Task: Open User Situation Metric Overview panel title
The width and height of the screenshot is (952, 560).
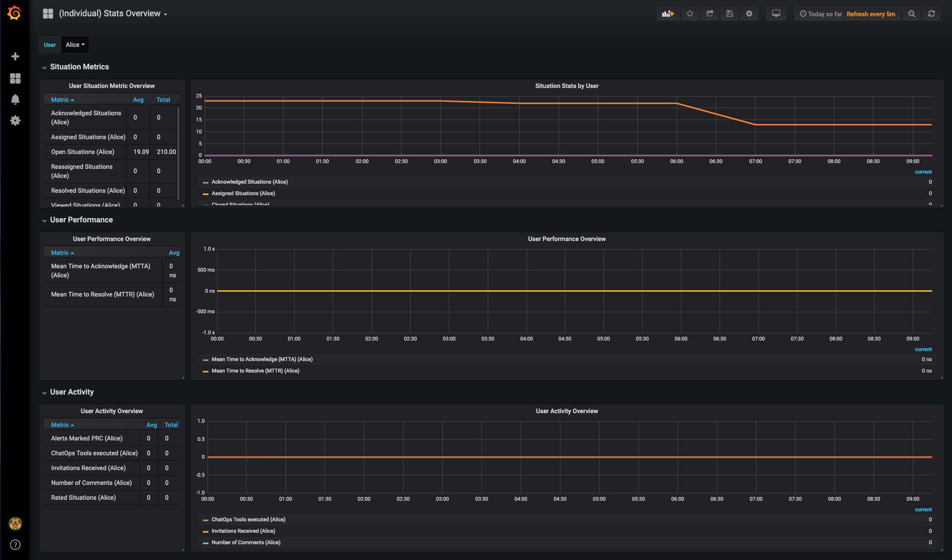Action: tap(112, 86)
